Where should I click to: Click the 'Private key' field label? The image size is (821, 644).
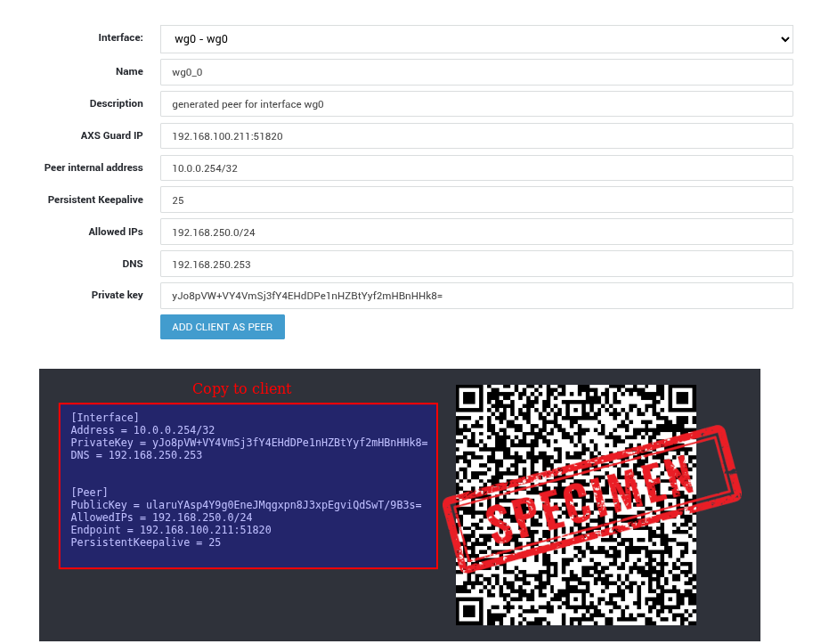tap(117, 296)
